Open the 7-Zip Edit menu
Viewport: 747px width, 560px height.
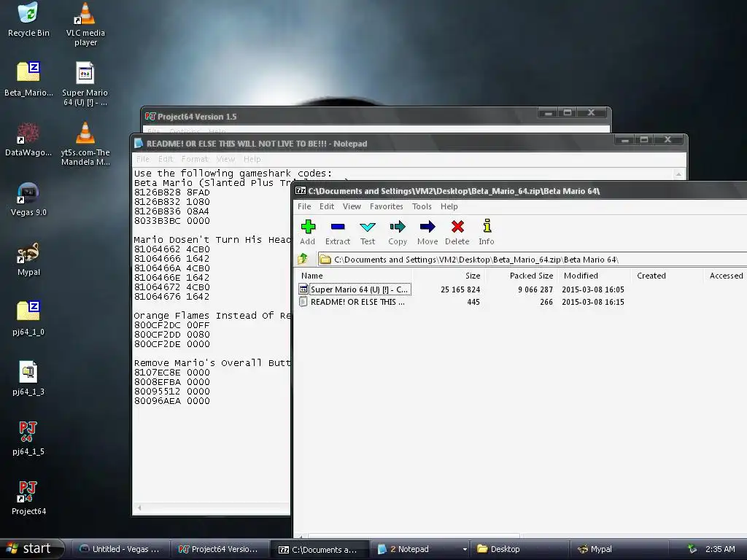(x=326, y=206)
